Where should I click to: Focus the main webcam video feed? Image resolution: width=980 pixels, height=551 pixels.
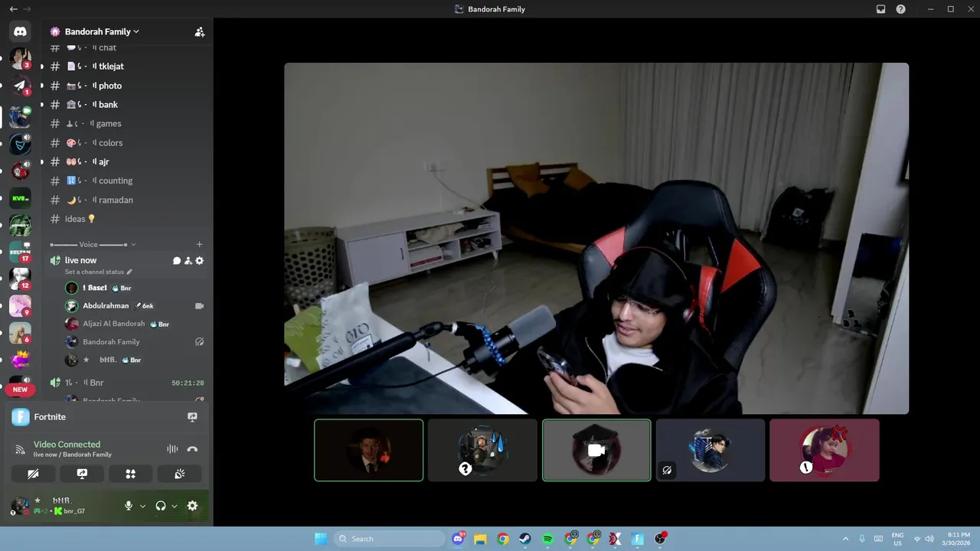coord(596,239)
